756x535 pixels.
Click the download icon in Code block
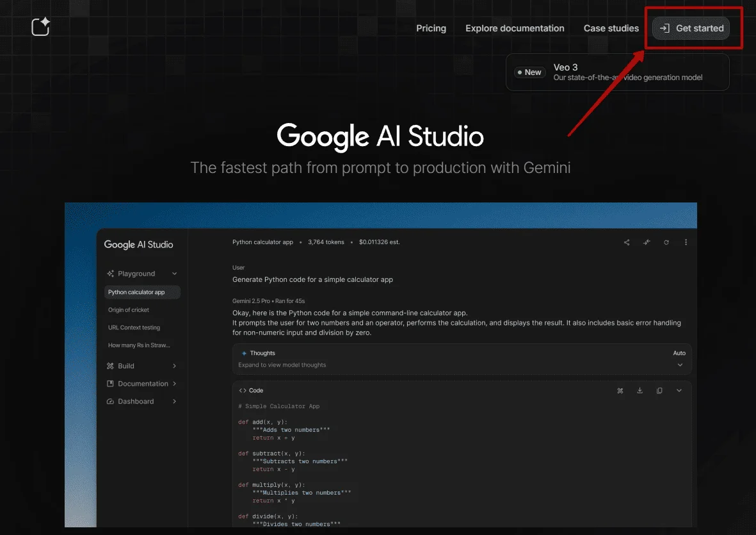coord(639,390)
